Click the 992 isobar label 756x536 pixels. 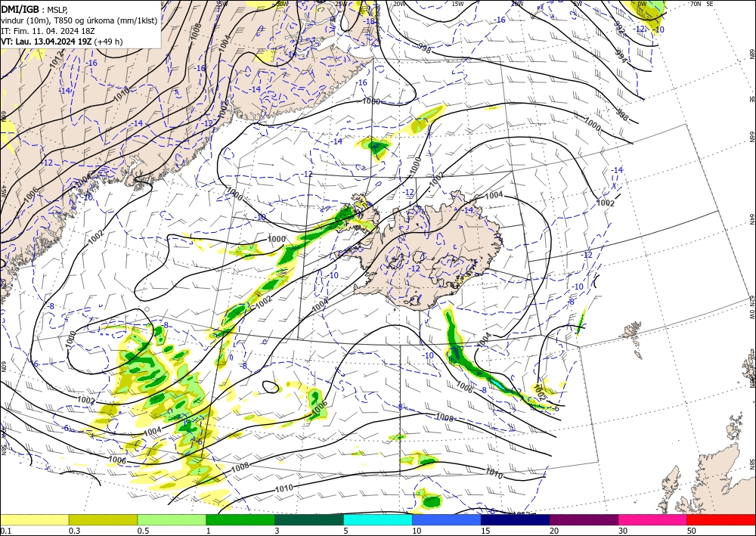point(621,28)
